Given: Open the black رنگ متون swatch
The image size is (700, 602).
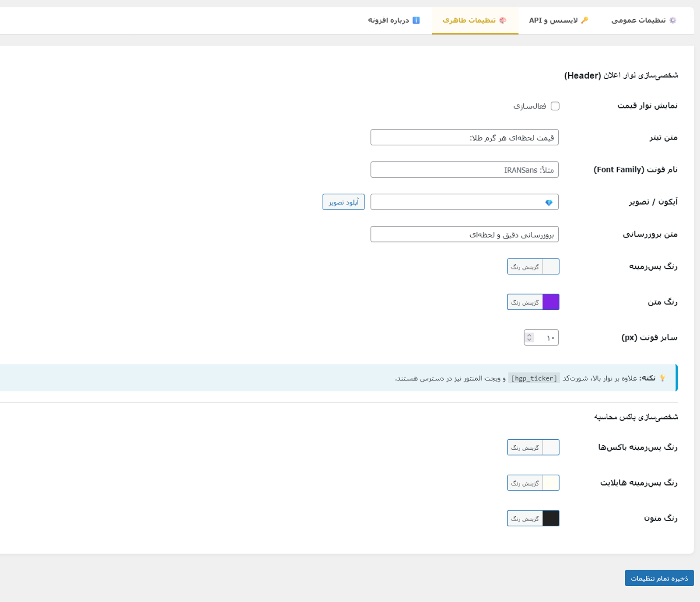Looking at the screenshot, I should [551, 518].
